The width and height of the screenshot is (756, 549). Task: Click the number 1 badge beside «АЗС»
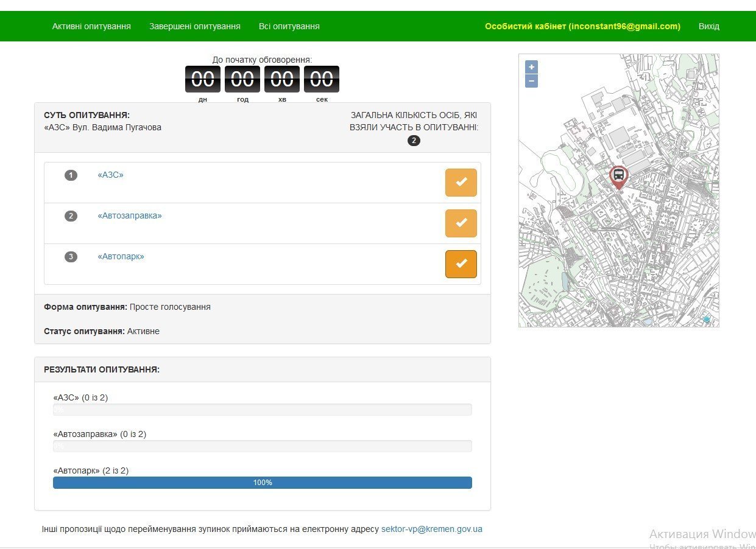click(71, 175)
